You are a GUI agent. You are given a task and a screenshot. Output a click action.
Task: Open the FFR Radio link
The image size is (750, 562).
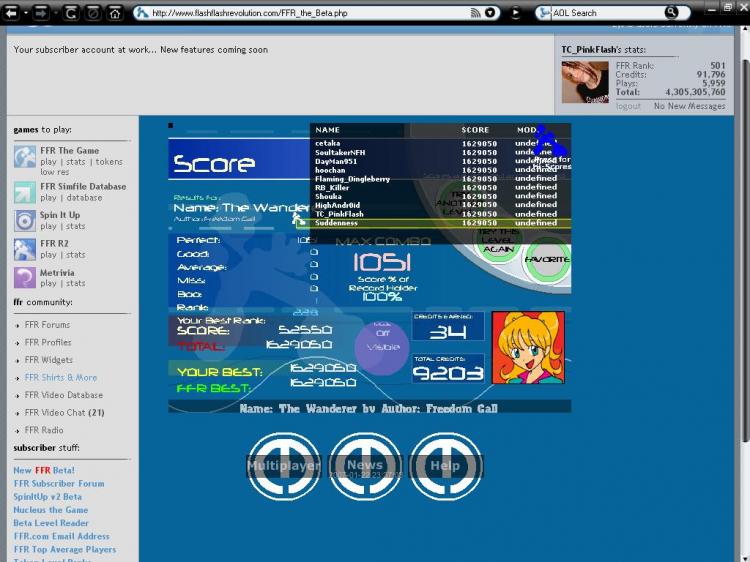tap(44, 430)
